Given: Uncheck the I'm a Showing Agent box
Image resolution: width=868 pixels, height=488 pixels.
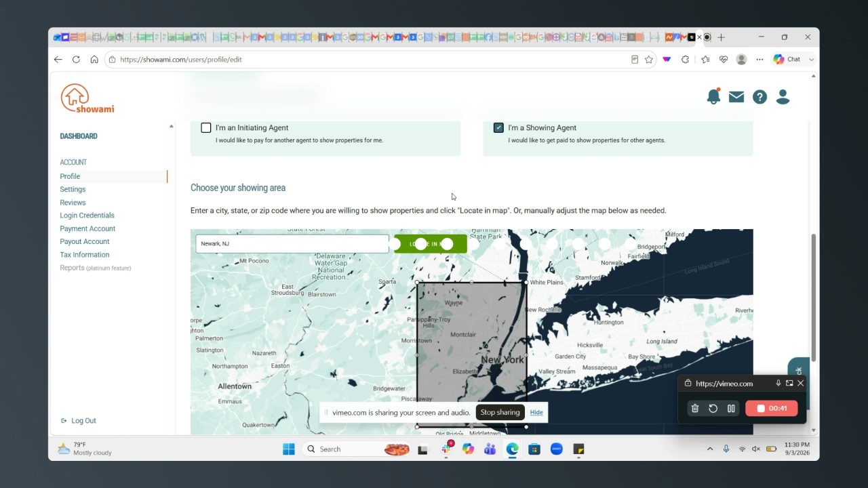Looking at the screenshot, I should (x=498, y=127).
